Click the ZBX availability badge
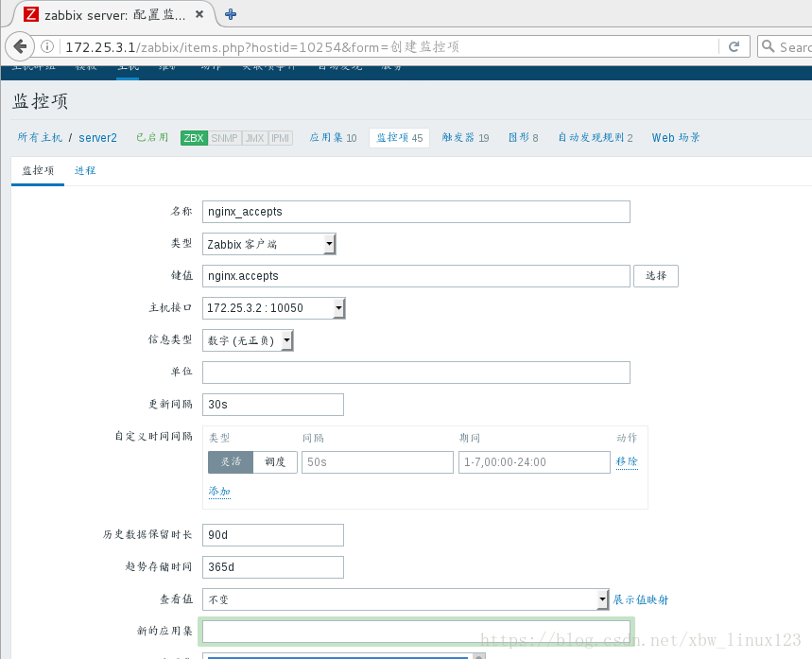This screenshot has height=659, width=812. click(x=194, y=138)
